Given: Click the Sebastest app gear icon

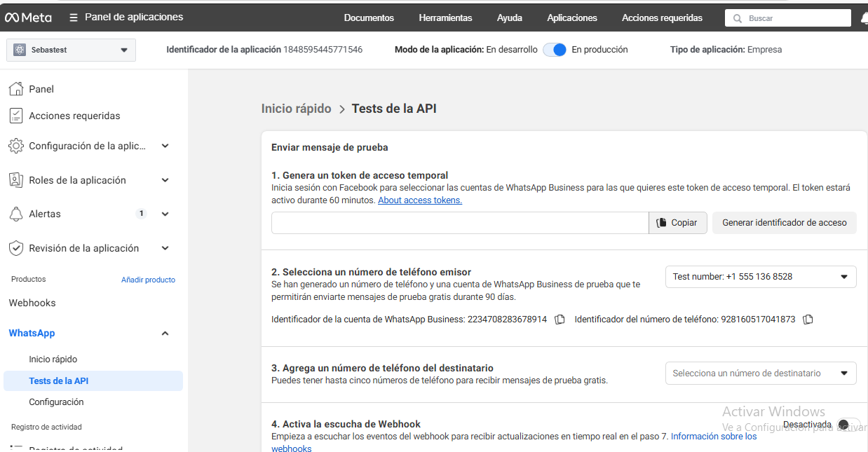Looking at the screenshot, I should 19,50.
